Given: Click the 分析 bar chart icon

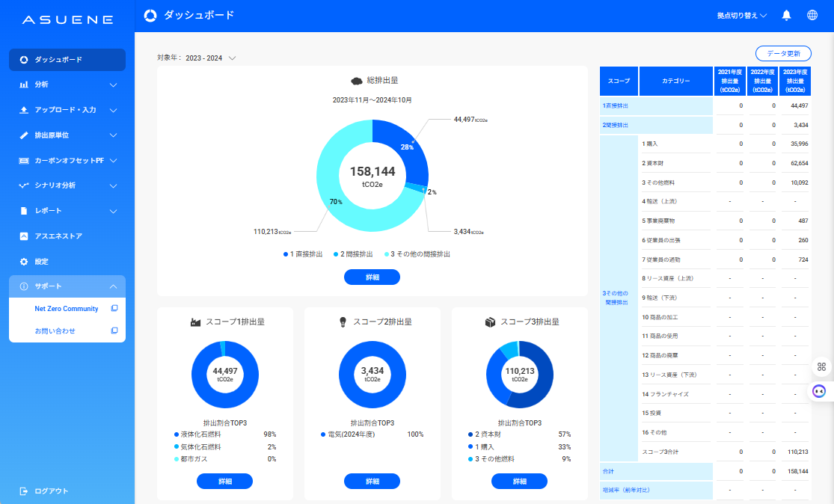Looking at the screenshot, I should point(23,84).
